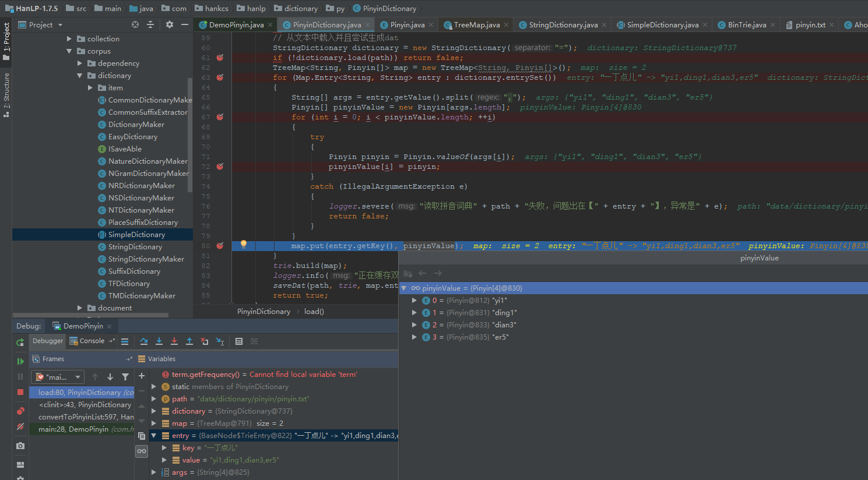This screenshot has height=480, width=868.
Task: Click the copy icon in Variables sidebar
Action: coord(142,436)
